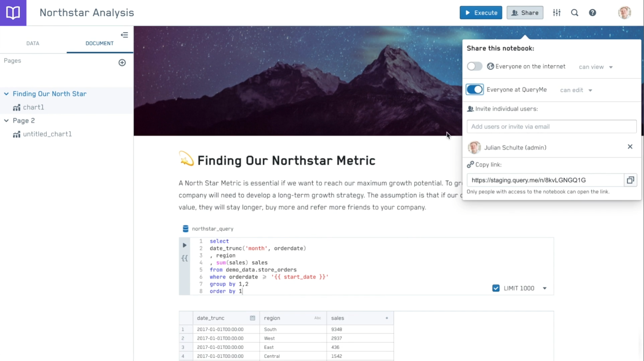644x361 pixels.
Task: Switch to the DOCUMENT tab
Action: pos(99,43)
